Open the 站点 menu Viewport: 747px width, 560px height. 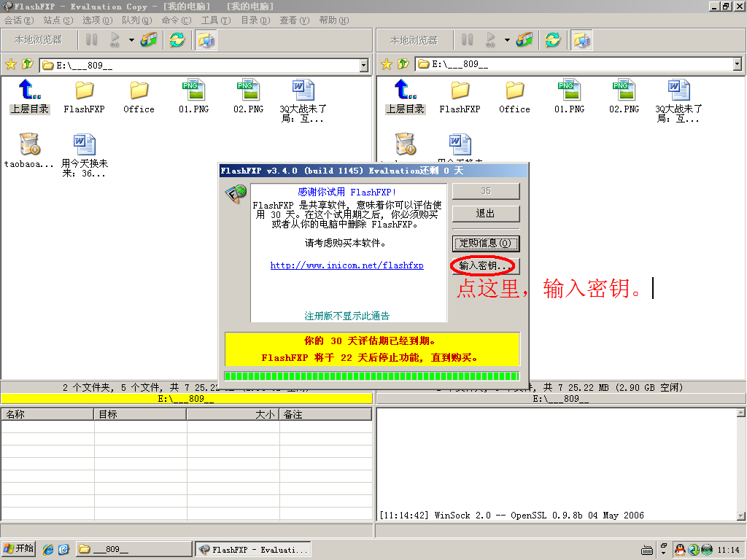[58, 20]
